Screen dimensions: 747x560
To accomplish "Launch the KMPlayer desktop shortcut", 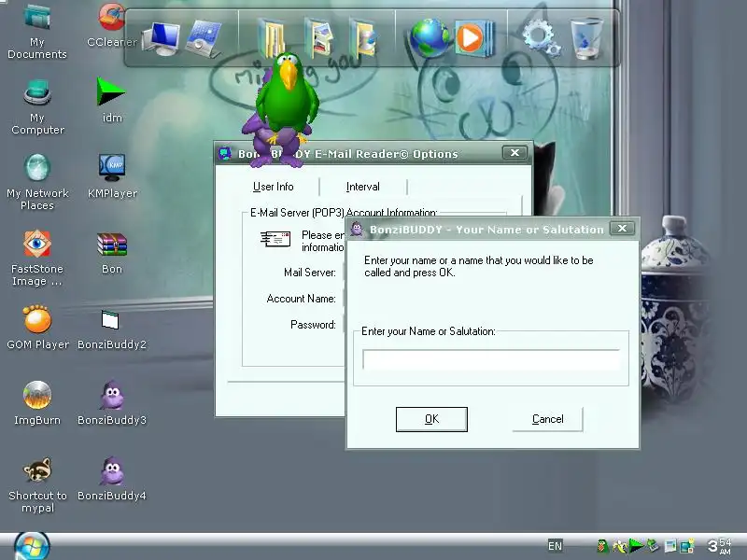I will 112,175.
